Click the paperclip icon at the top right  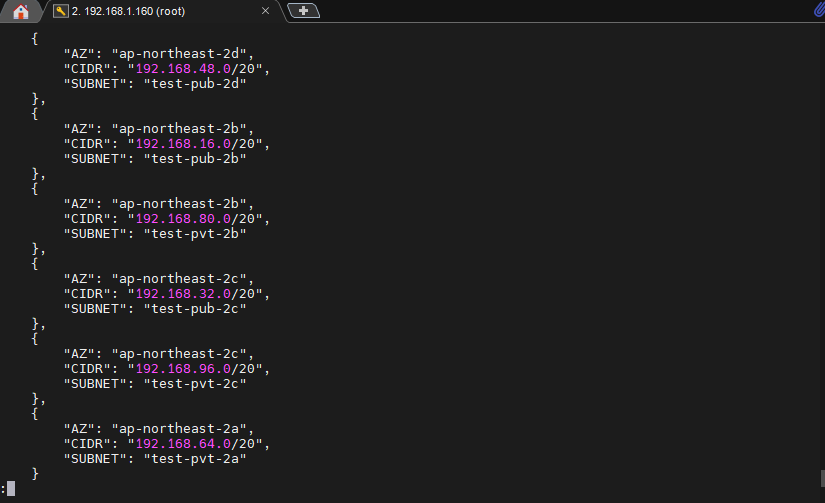point(819,9)
